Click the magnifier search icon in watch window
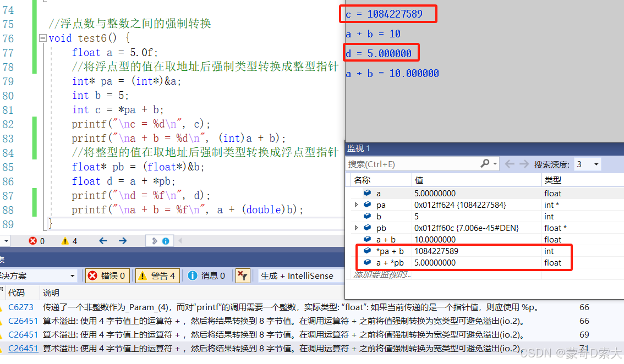 [485, 163]
